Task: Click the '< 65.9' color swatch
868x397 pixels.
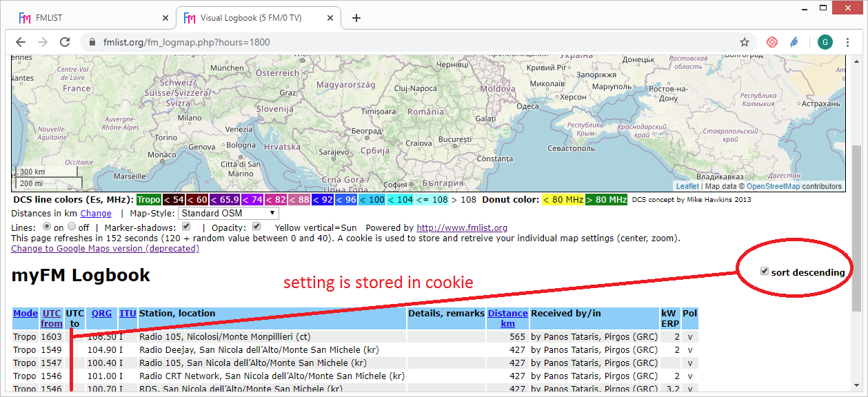Action: point(224,200)
